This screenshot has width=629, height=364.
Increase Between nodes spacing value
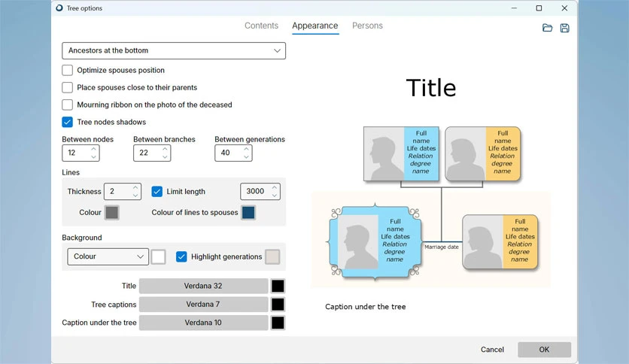(93, 149)
